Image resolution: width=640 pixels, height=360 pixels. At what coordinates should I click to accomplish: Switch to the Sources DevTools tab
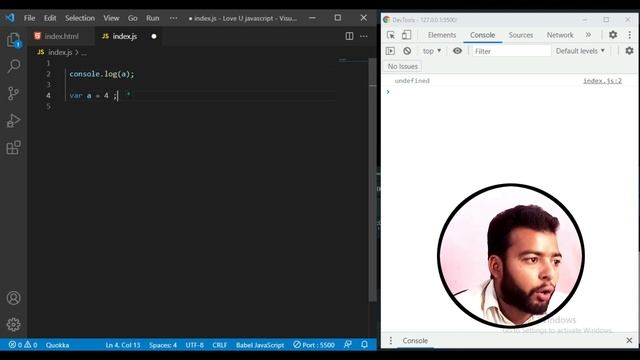point(521,35)
